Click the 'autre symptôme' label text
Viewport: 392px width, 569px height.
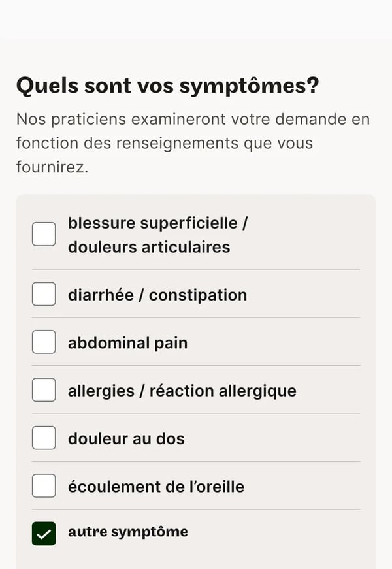coord(128,532)
